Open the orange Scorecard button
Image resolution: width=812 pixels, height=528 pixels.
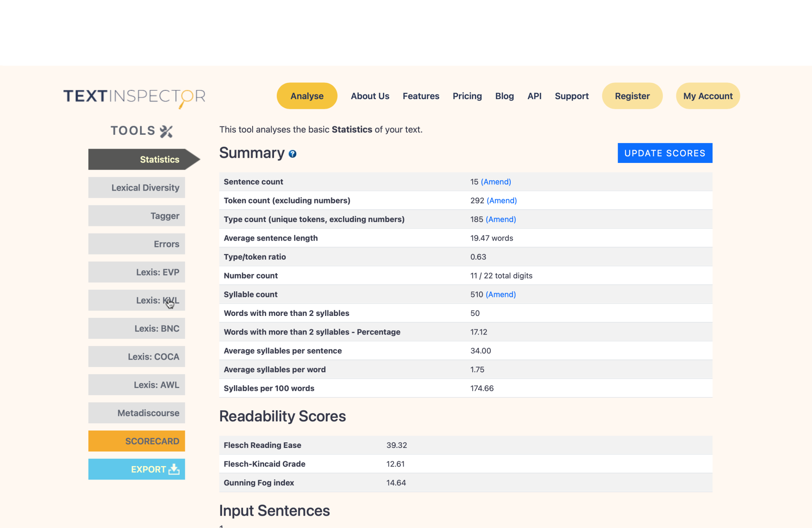tap(137, 441)
